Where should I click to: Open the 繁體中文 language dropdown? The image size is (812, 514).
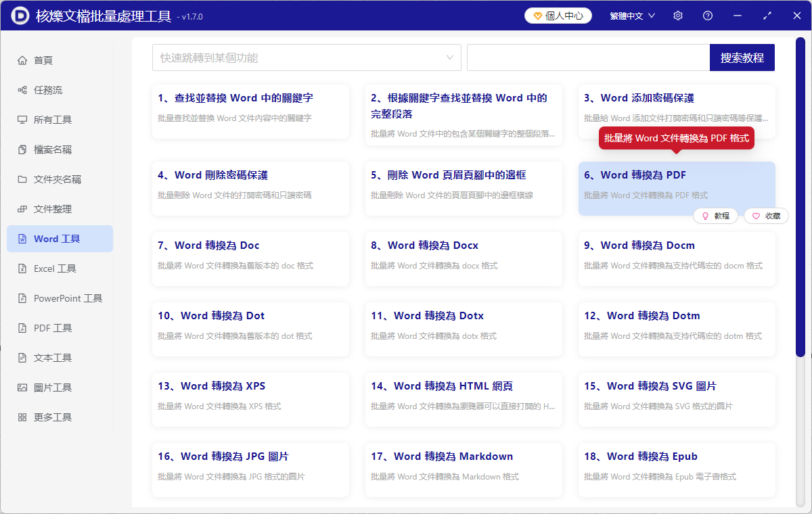click(x=631, y=15)
